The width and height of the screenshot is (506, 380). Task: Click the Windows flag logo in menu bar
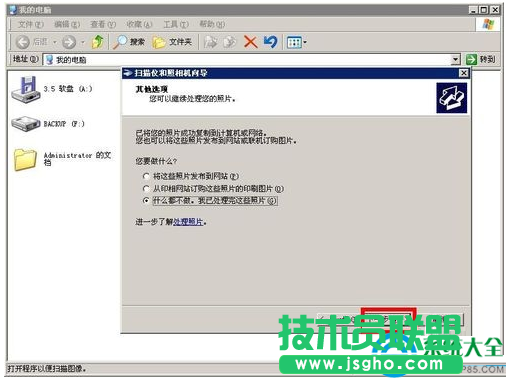[488, 24]
